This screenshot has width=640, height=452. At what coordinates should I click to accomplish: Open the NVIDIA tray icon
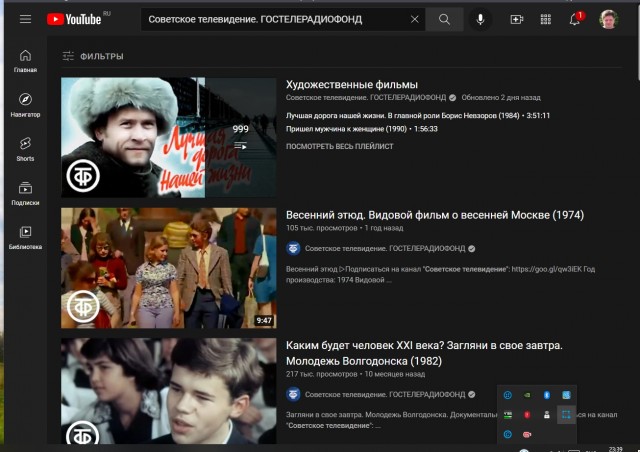coord(527,395)
